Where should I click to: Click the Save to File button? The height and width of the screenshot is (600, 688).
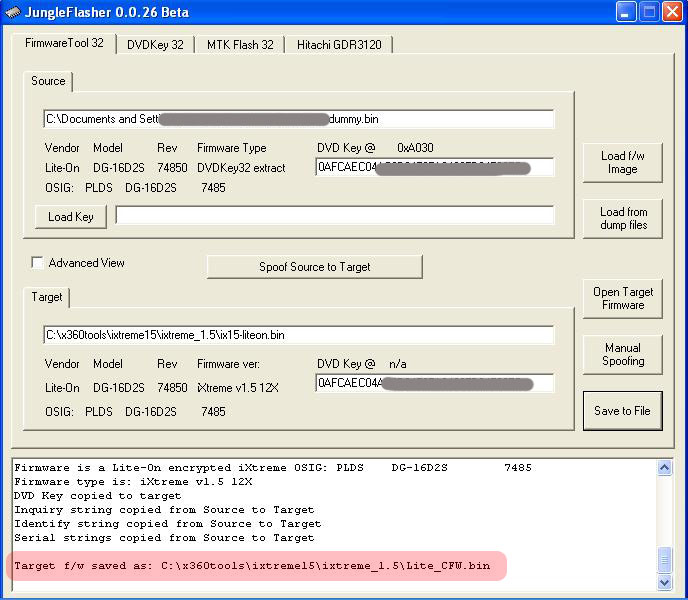pos(622,411)
